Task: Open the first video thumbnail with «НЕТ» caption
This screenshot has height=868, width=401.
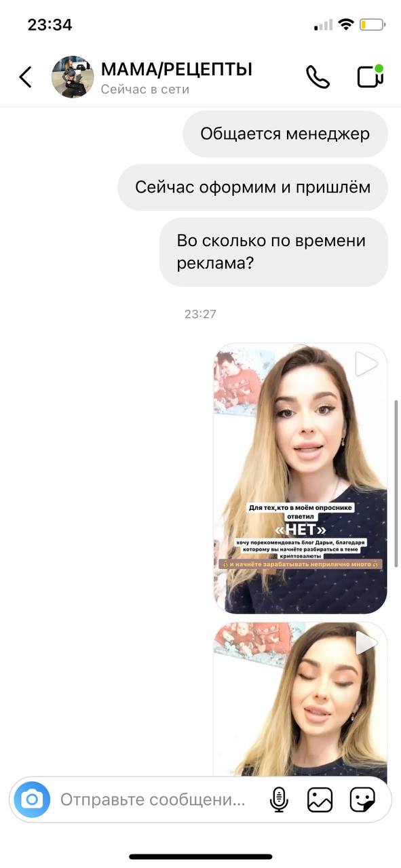Action: [x=301, y=478]
